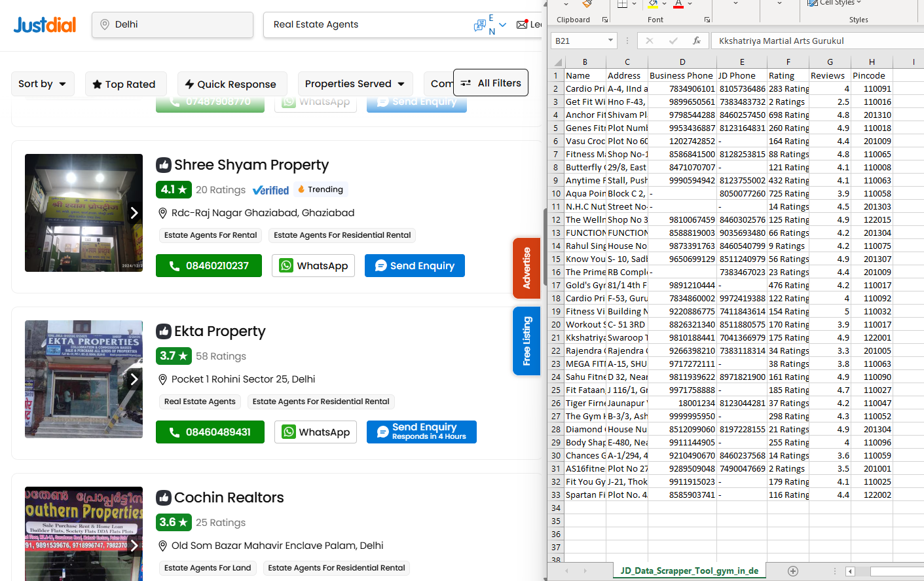Click the Select All corner triangle
Image resolution: width=924 pixels, height=581 pixels.
(557, 62)
